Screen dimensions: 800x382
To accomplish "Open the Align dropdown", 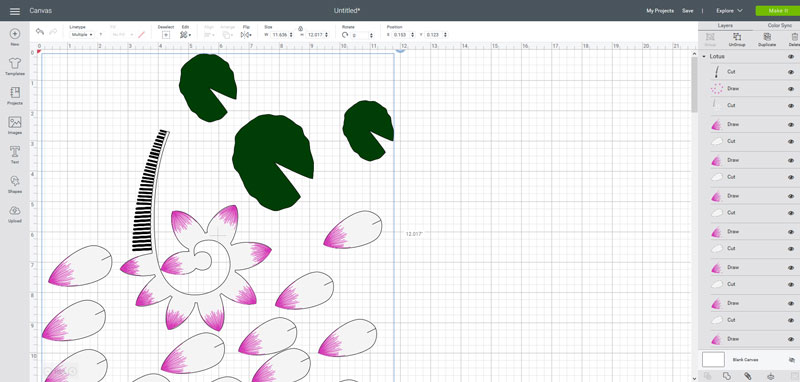I will [x=209, y=35].
